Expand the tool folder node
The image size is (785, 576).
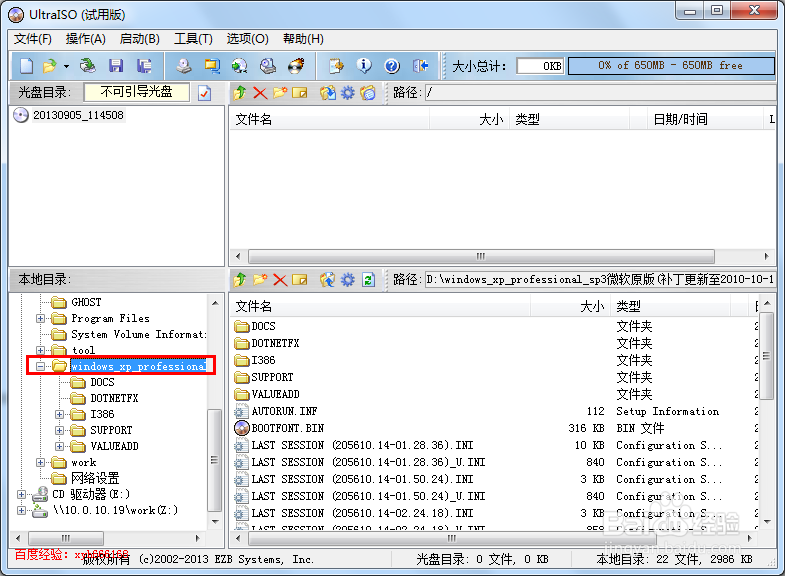pyautogui.click(x=40, y=350)
